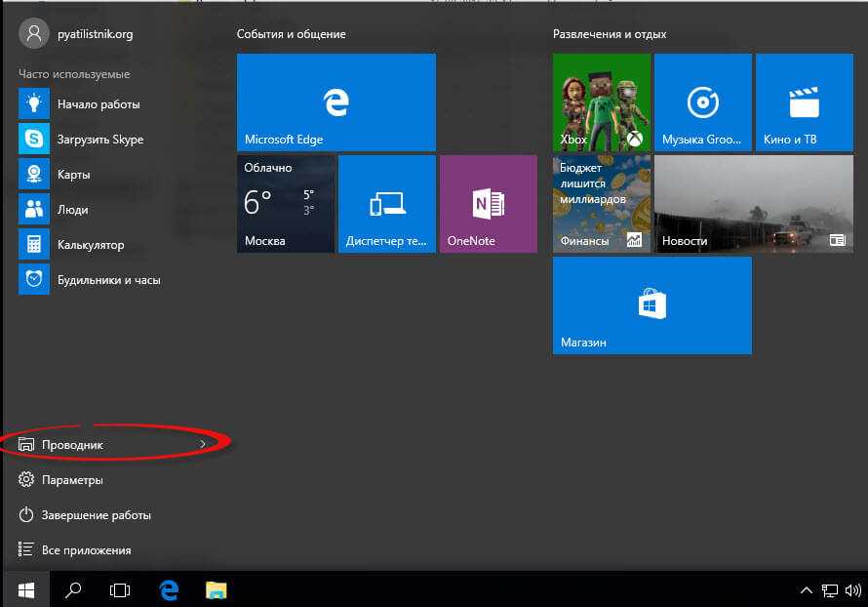Show hidden system tray icons

[x=806, y=590]
